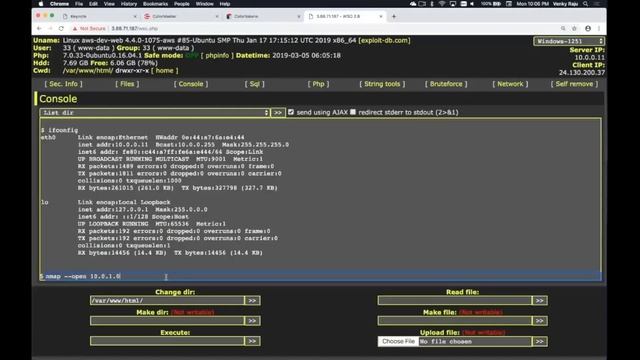Screen dimensions: 640x360
Task: Open Chrome's View menu
Action: (109, 4)
